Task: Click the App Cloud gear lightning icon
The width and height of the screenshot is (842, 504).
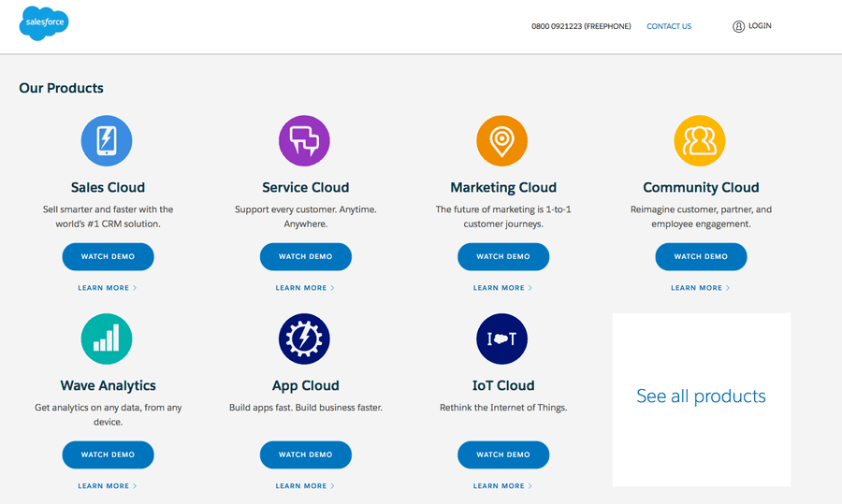Action: (x=304, y=338)
